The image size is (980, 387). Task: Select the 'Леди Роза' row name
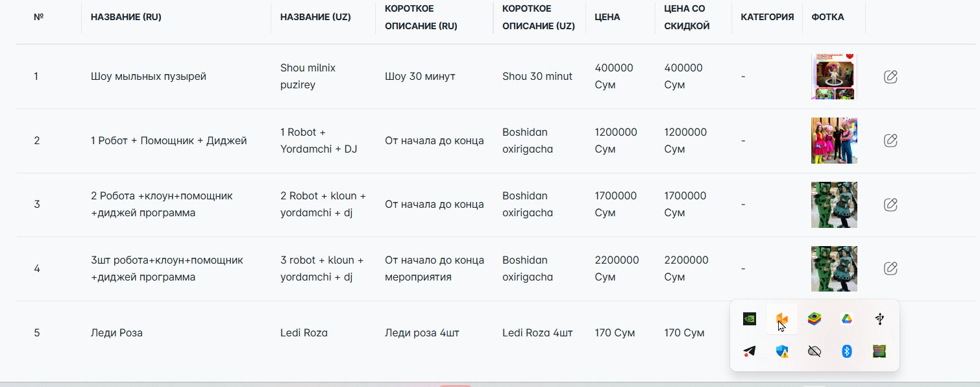pos(117,333)
